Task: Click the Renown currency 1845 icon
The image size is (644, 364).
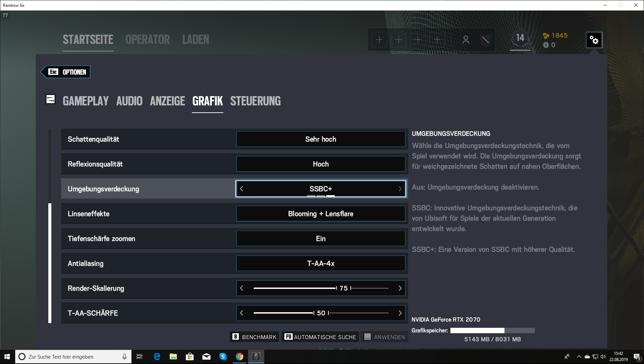Action: pos(546,36)
